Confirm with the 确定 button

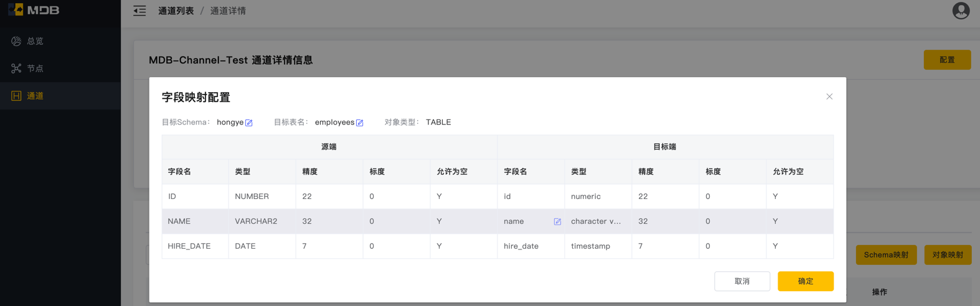[806, 281]
